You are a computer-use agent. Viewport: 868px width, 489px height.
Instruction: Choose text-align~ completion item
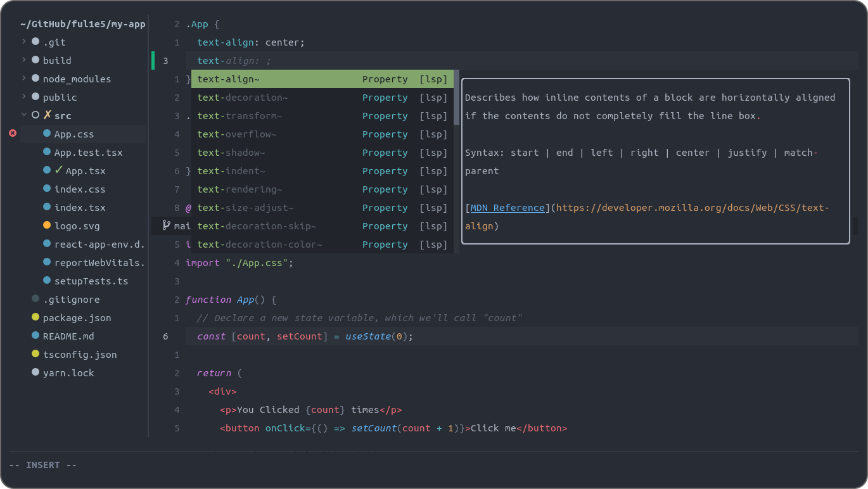[322, 79]
